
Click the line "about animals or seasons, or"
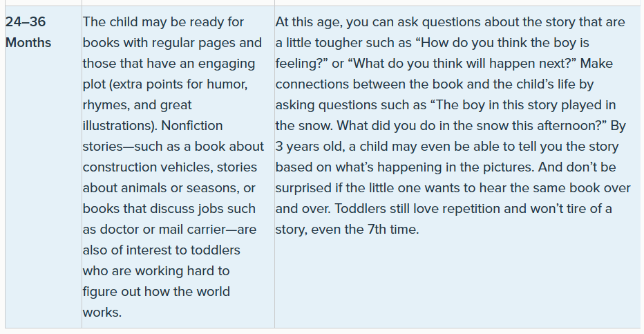169,188
